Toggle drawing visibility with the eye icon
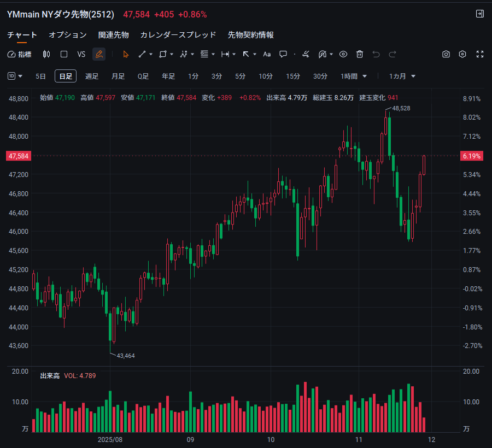492x448 pixels. 343,54
